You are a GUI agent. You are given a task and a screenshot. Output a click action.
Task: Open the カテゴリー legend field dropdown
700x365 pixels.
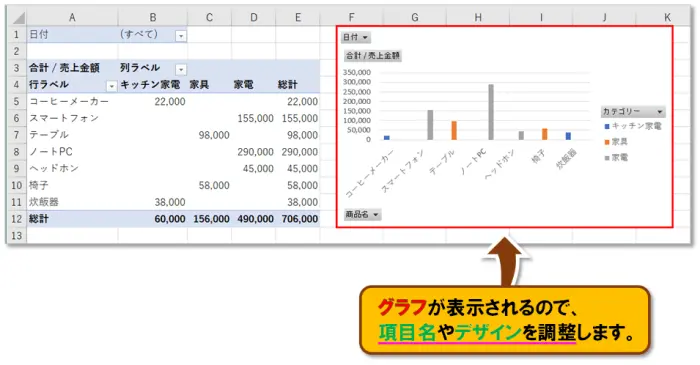633,111
